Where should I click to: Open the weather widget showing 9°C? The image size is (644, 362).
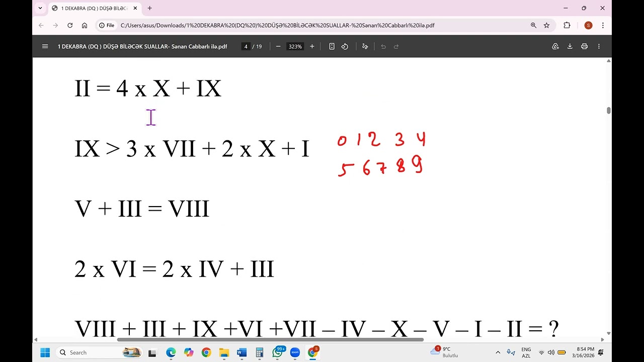445,352
